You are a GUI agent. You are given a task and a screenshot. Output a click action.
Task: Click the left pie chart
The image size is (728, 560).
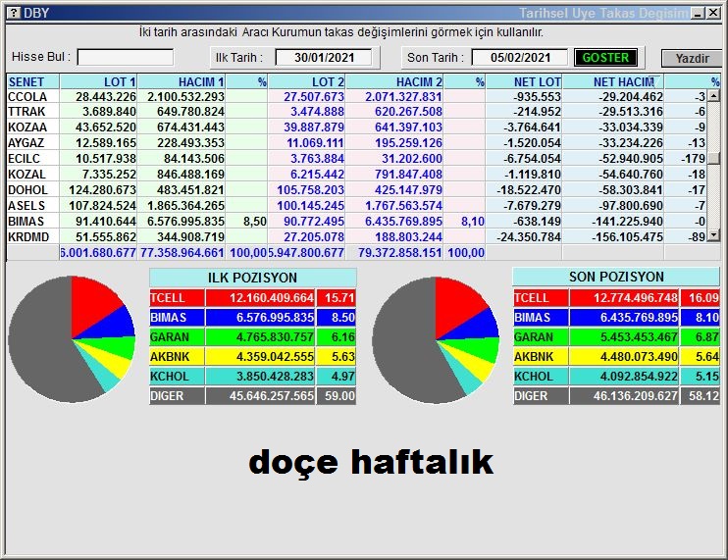(x=72, y=339)
